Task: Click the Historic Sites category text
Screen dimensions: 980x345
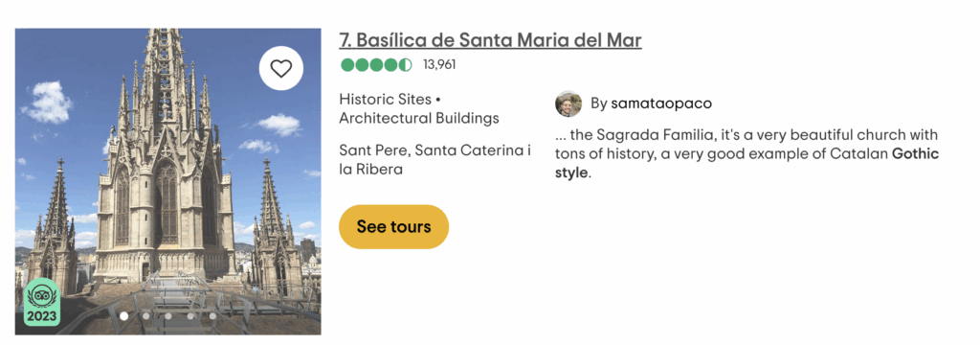Action: [385, 99]
